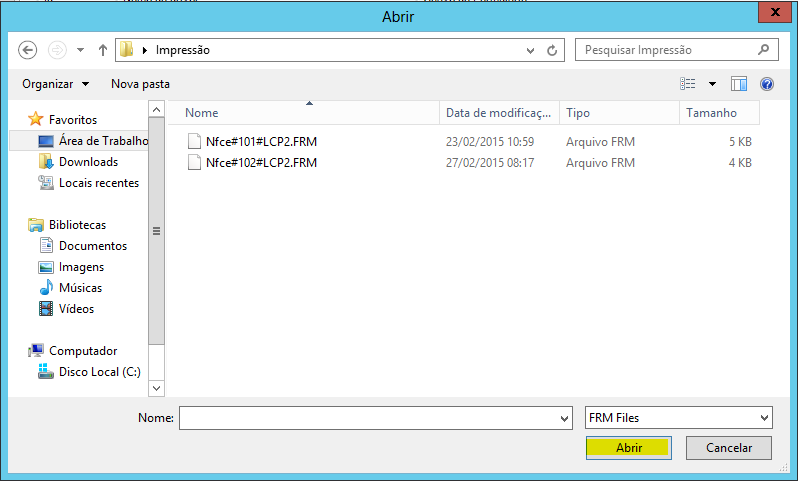This screenshot has width=798, height=481.
Task: Open the Músicas library
Action: point(80,288)
